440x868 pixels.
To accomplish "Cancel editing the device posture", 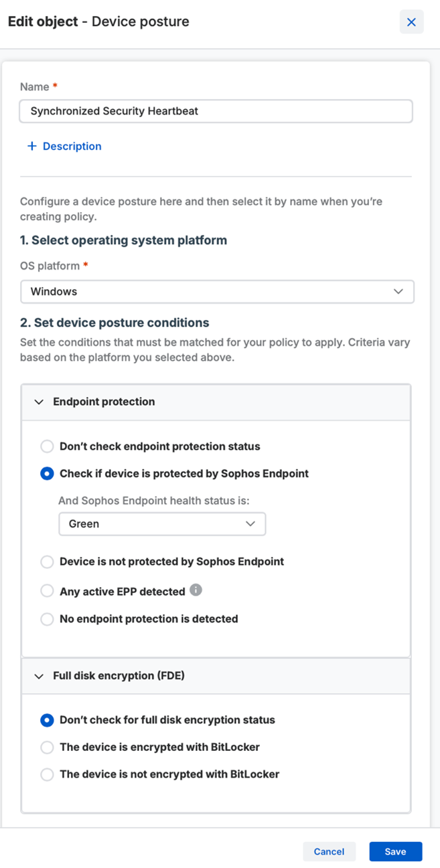I will tap(329, 851).
